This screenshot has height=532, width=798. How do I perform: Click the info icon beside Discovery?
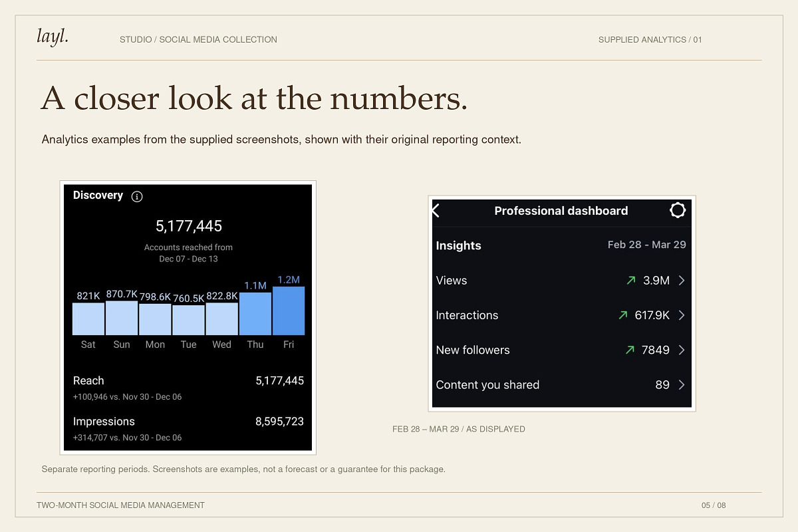click(x=137, y=196)
